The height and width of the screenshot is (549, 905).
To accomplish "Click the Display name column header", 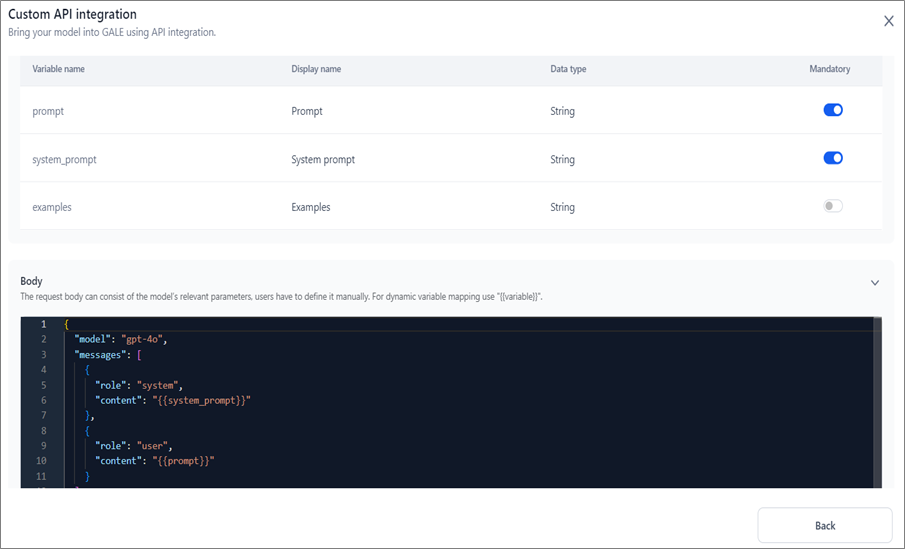I will tap(316, 69).
